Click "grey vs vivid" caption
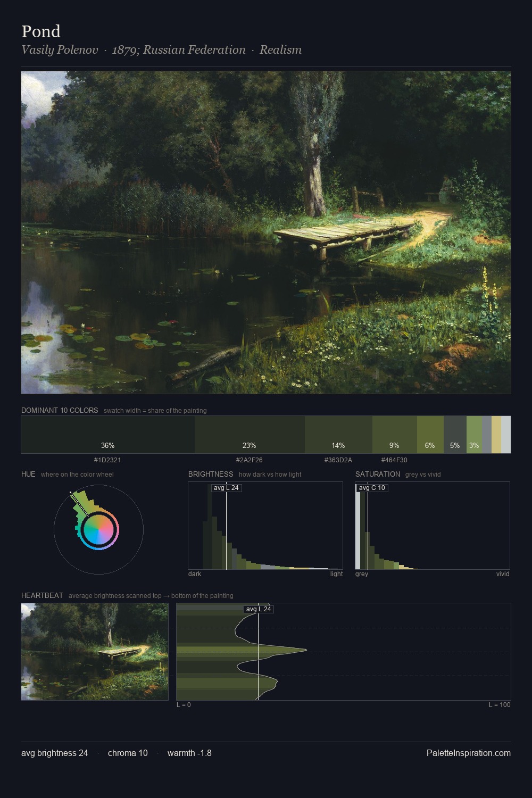Viewport: 532px width, 798px height. (x=423, y=475)
